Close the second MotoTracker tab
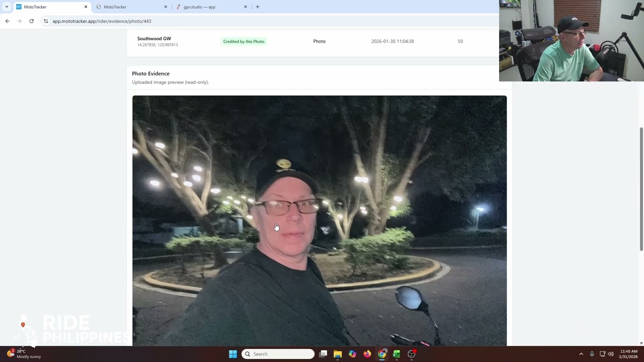 click(x=166, y=7)
